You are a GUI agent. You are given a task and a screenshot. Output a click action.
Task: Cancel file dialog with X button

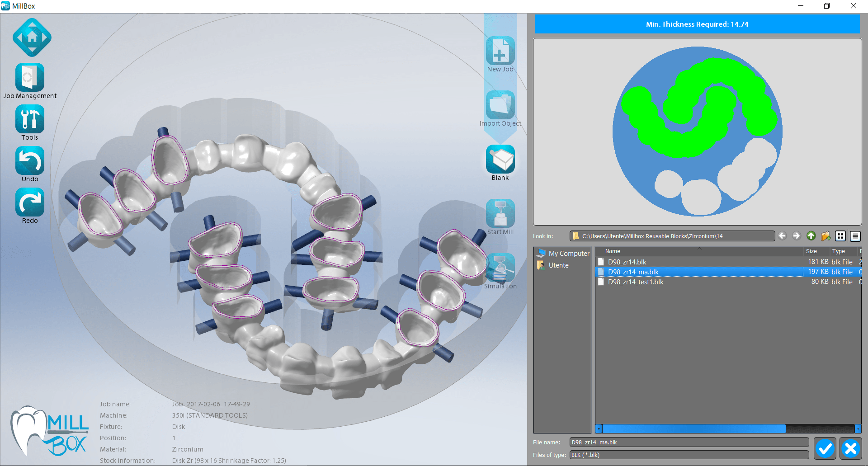pyautogui.click(x=850, y=448)
